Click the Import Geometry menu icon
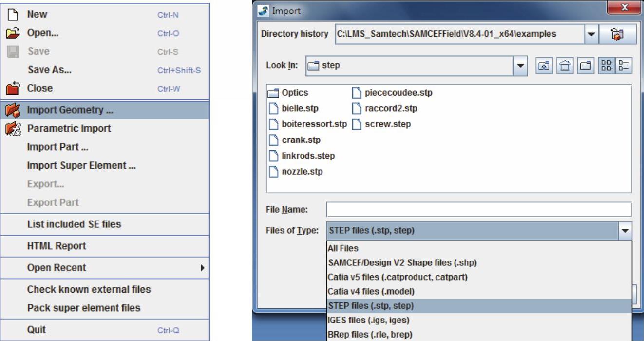 [13, 110]
